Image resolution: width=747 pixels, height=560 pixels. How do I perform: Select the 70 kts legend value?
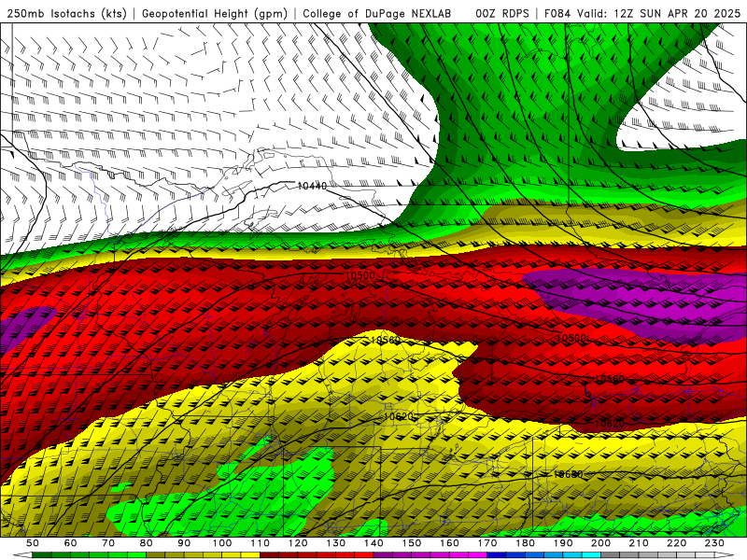coord(108,543)
